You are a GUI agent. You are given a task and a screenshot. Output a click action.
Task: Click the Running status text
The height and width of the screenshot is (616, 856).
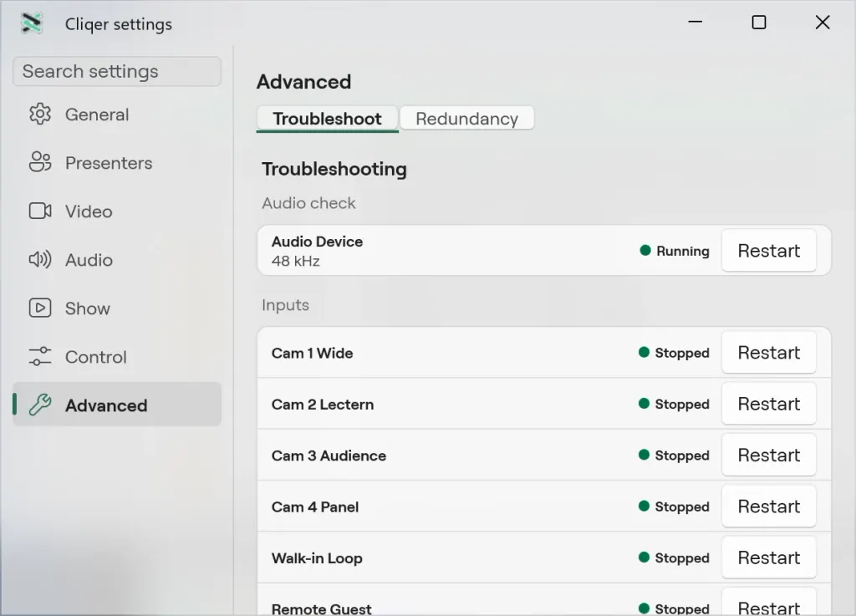[683, 251]
